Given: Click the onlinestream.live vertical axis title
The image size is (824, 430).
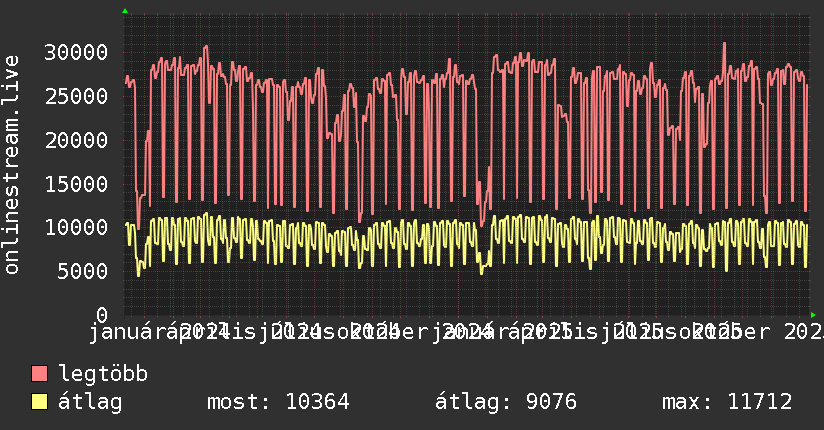Looking at the screenshot, I should pos(11,165).
